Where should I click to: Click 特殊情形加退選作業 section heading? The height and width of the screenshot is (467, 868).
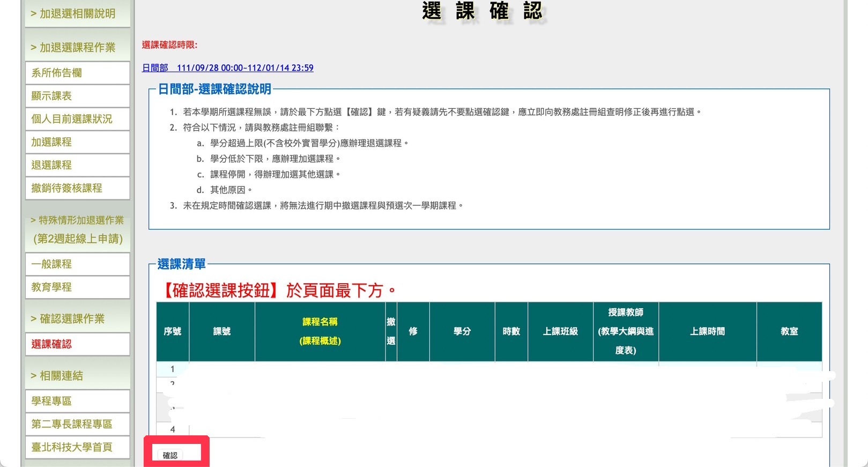coord(78,229)
